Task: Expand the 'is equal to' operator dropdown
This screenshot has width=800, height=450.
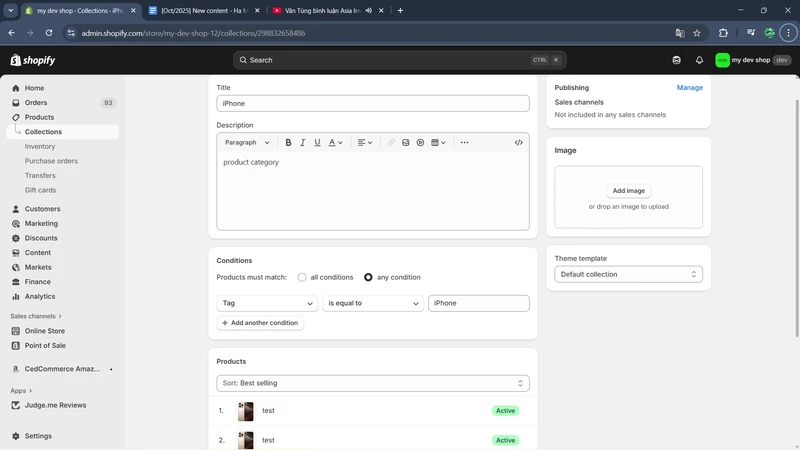Action: 373,303
